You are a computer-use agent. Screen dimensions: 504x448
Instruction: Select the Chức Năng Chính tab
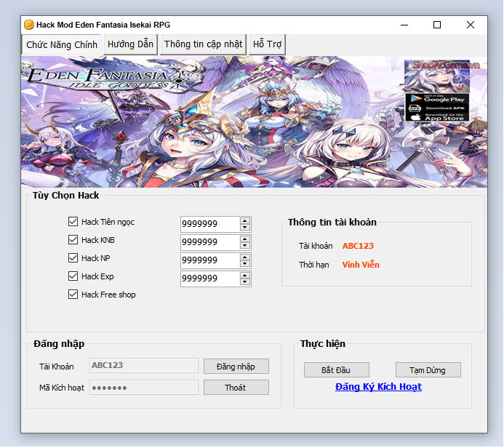(61, 44)
